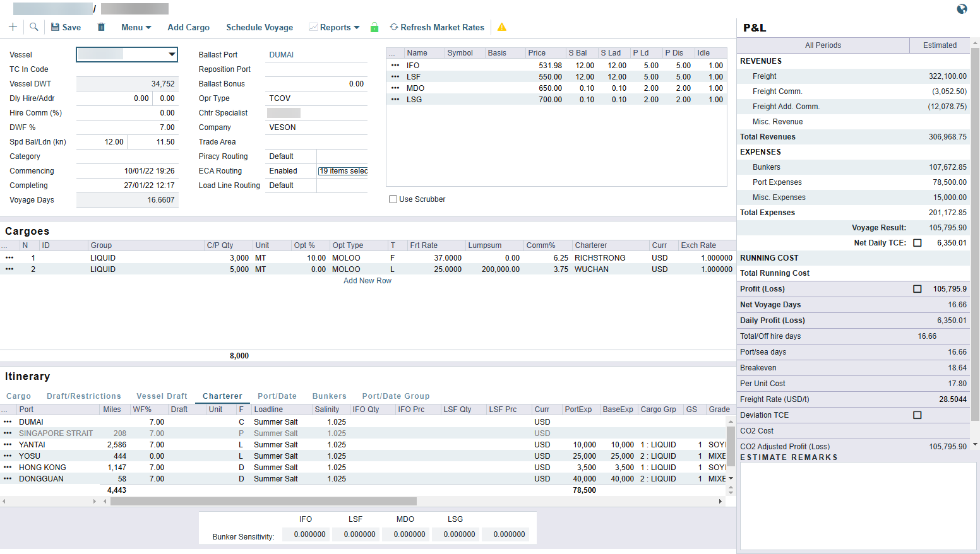Refresh Market Rates
This screenshot has height=554, width=980.
pyautogui.click(x=437, y=27)
